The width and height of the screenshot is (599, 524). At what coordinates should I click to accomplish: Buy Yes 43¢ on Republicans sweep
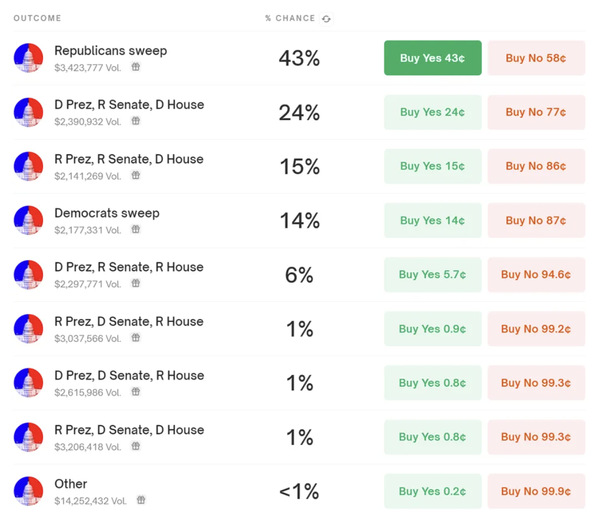coord(432,58)
